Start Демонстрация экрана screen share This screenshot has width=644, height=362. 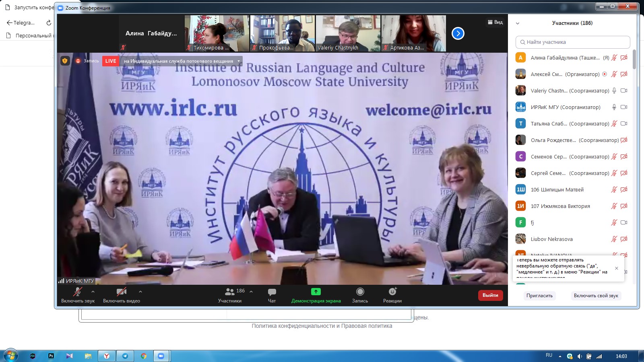click(x=316, y=295)
